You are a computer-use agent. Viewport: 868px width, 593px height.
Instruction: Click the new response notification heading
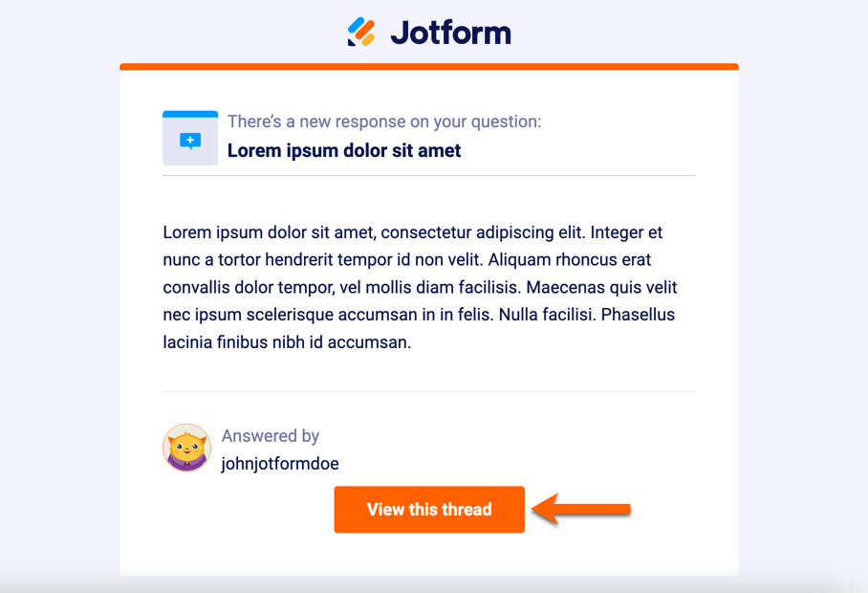(x=383, y=121)
